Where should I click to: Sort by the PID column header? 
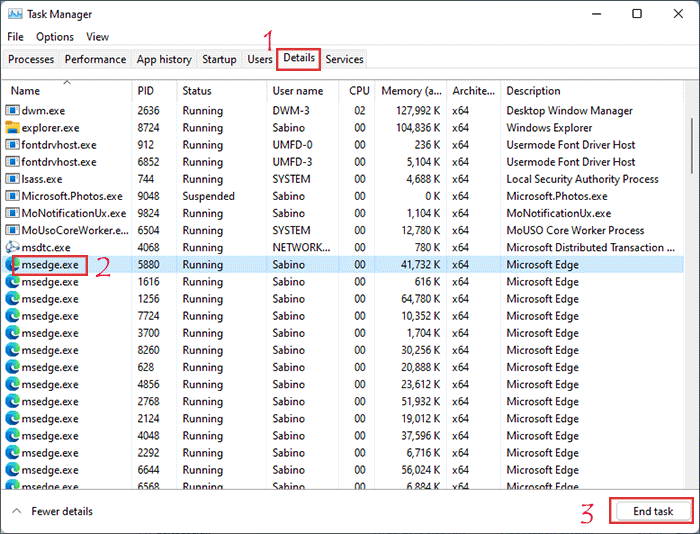click(154, 91)
